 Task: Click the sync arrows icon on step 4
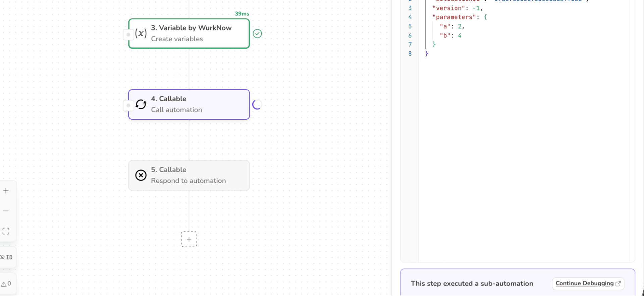coord(141,105)
